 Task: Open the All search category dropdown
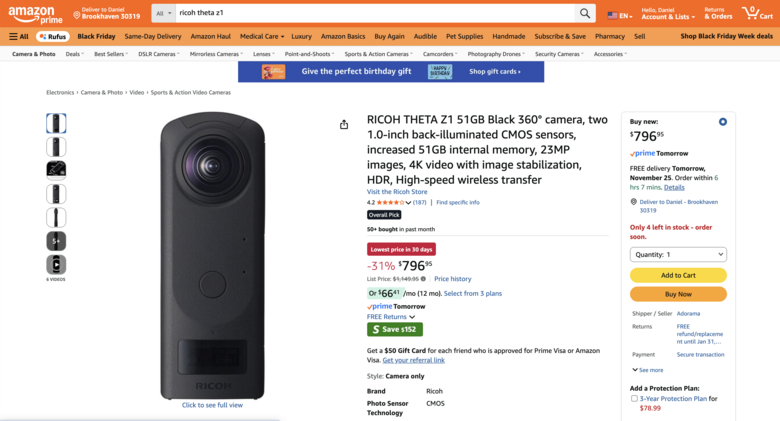pyautogui.click(x=162, y=13)
